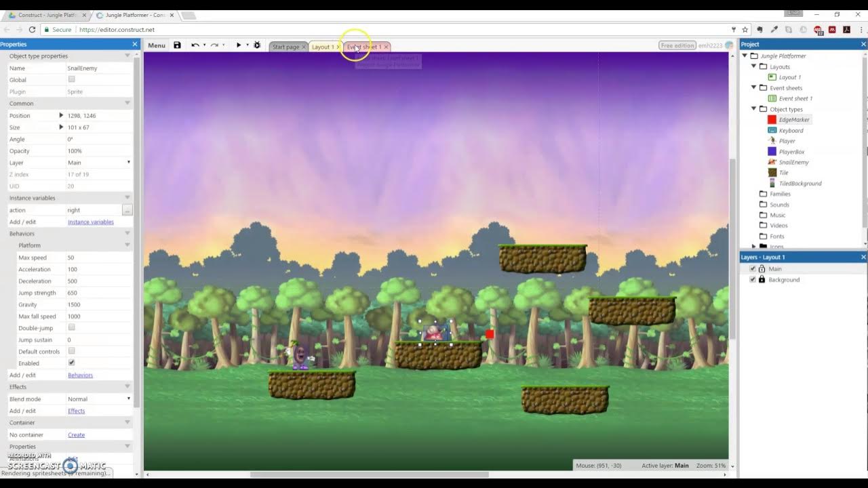Viewport: 868px width, 488px height.
Task: Select the TiledBackground object type
Action: coord(800,183)
